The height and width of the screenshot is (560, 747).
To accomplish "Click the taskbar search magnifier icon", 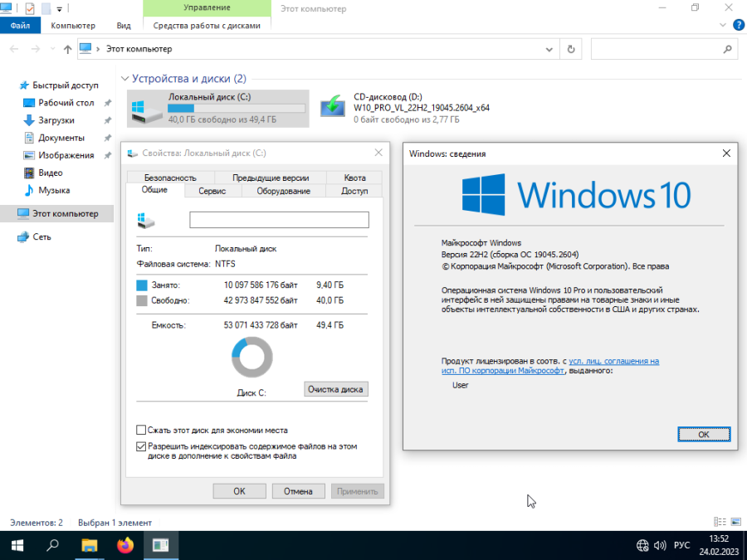I will click(x=53, y=545).
